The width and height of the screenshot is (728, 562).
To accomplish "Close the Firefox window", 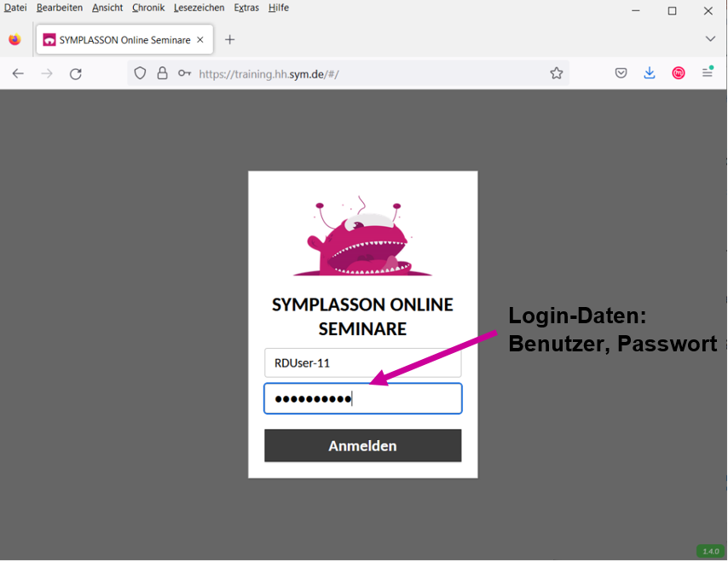I will pyautogui.click(x=708, y=11).
